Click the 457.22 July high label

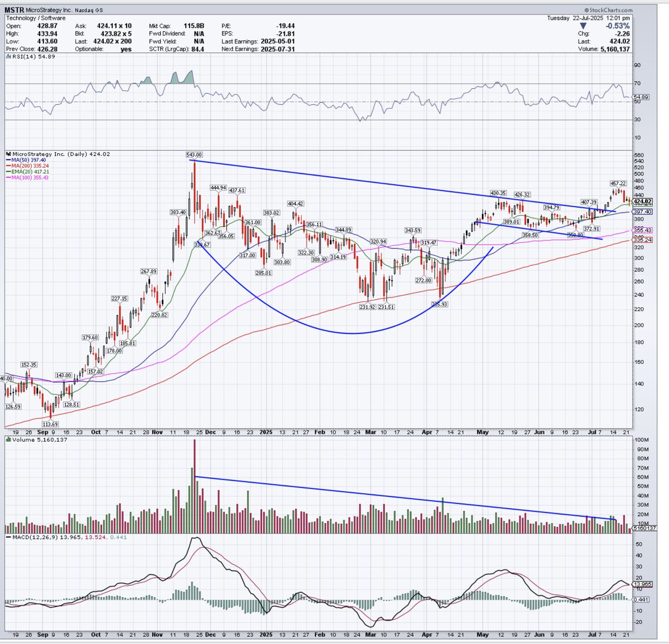coord(618,183)
